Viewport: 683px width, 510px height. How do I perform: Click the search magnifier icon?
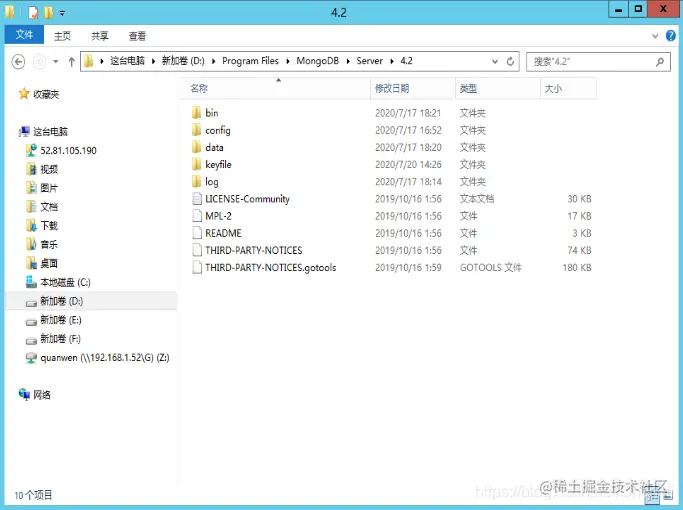coord(660,61)
